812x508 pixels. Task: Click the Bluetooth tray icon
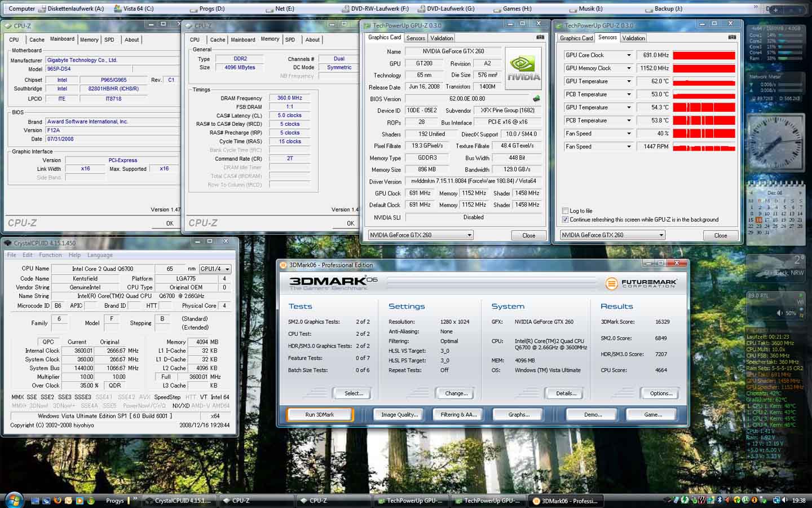pyautogui.click(x=720, y=500)
